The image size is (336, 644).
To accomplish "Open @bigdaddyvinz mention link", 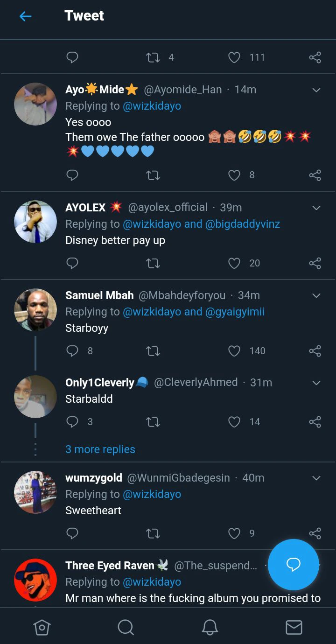I will point(242,224).
